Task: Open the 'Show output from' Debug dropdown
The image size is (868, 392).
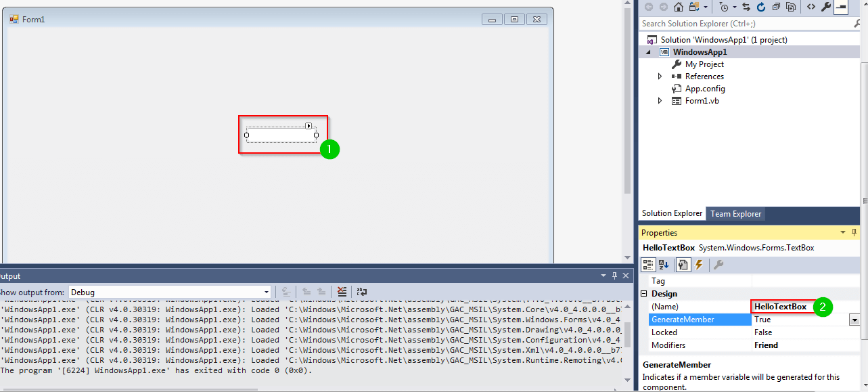Action: point(266,292)
